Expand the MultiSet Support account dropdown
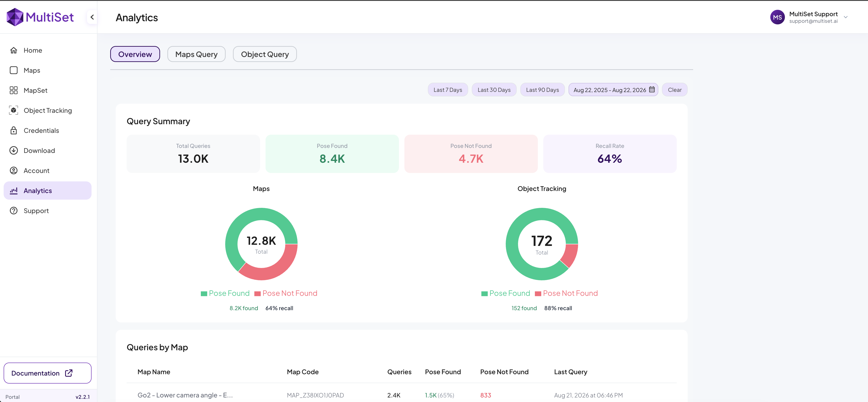This screenshot has height=402, width=868. 846,17
